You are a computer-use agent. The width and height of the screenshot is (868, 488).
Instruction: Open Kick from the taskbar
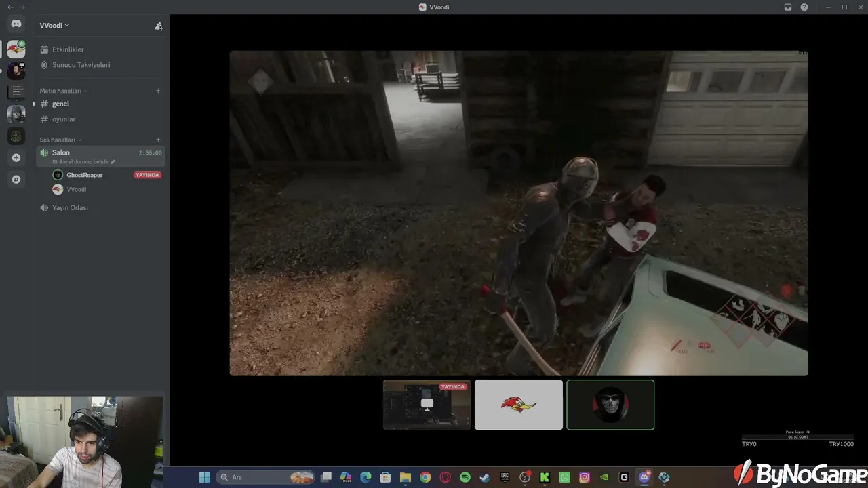(545, 477)
